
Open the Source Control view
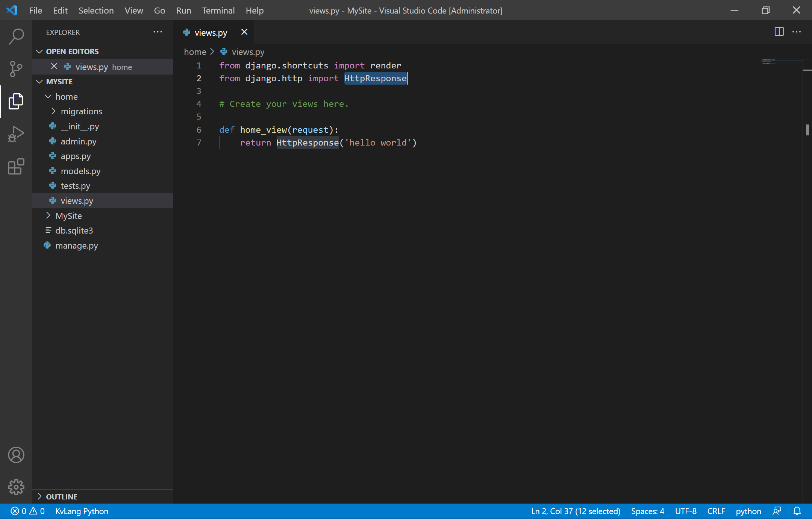tap(16, 69)
